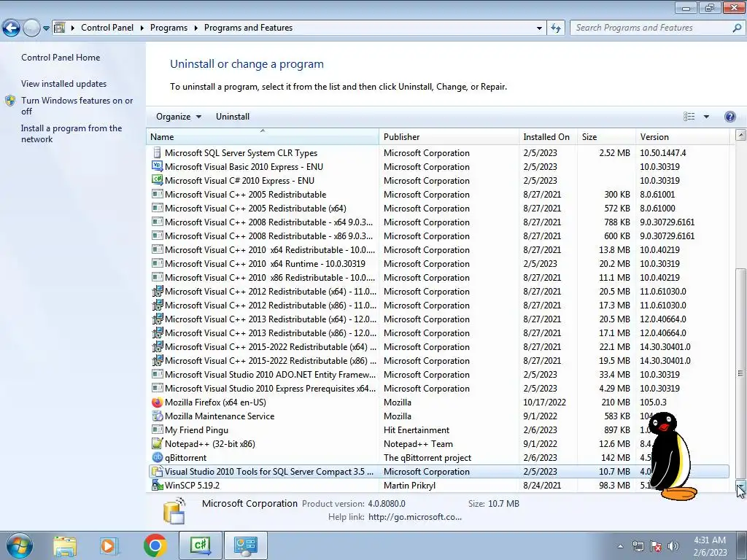Select the Mozilla Firefox icon
The image size is (747, 560).
tap(157, 402)
